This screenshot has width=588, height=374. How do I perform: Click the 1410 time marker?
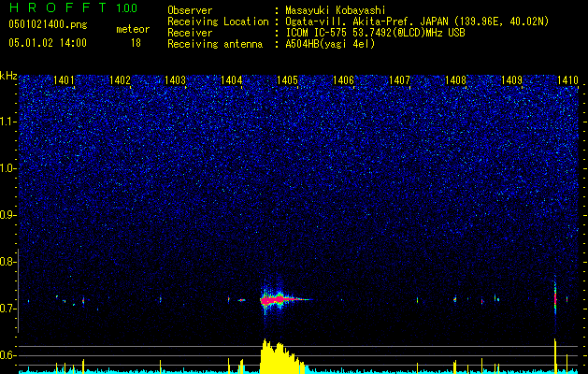567,80
